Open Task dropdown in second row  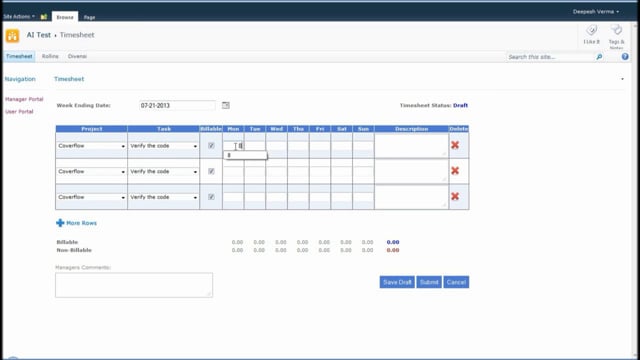163,171
